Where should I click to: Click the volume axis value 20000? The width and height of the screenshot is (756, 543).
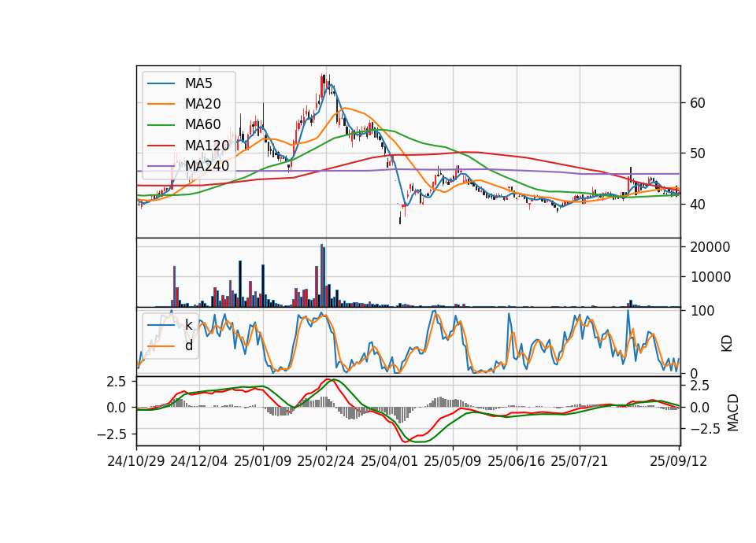[710, 247]
